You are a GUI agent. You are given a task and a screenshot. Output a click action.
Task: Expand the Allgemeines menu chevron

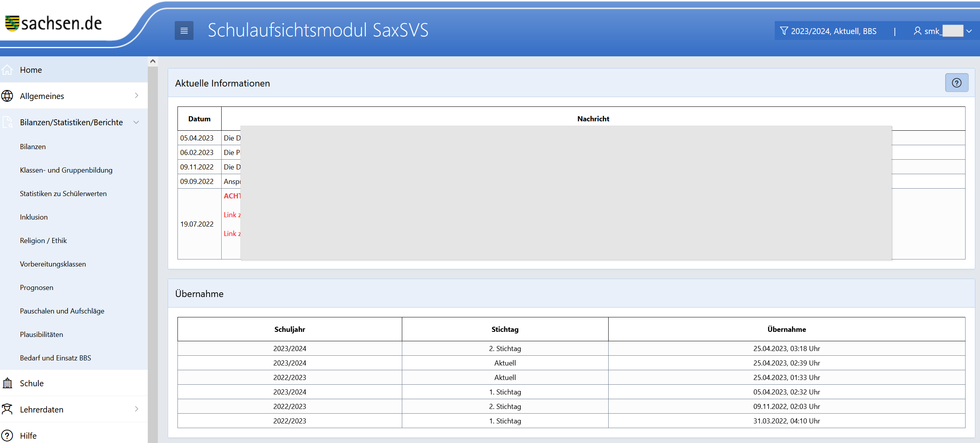point(136,96)
